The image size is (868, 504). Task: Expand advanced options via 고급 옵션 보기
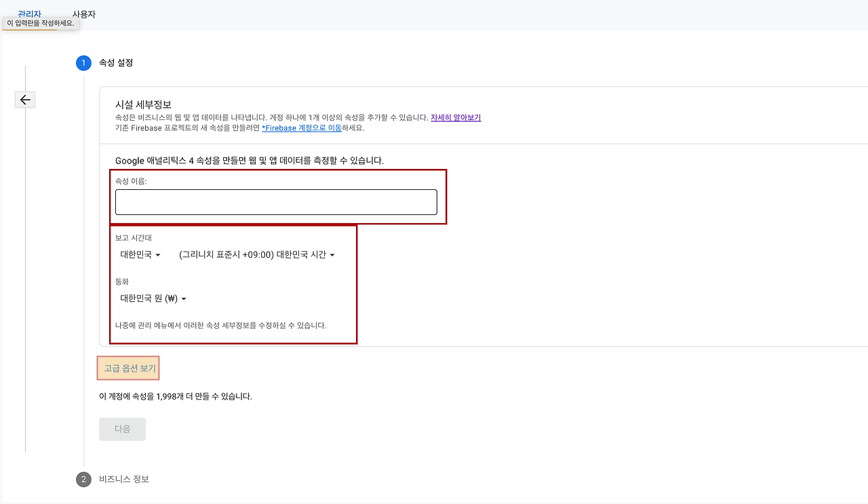128,368
